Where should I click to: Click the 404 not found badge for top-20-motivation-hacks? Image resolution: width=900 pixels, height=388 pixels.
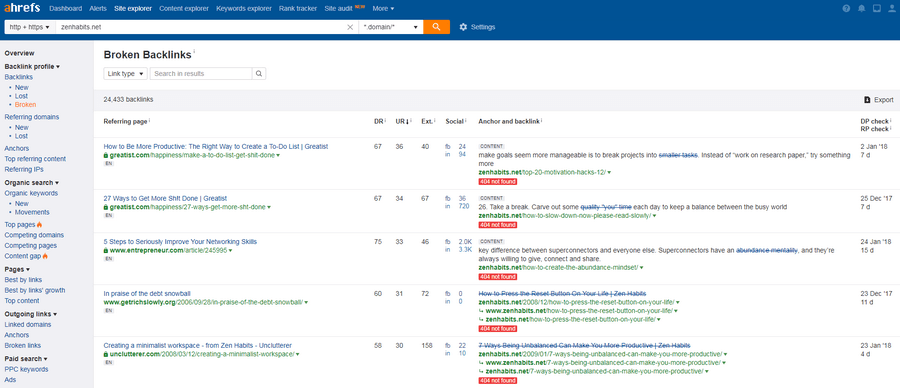[498, 181]
